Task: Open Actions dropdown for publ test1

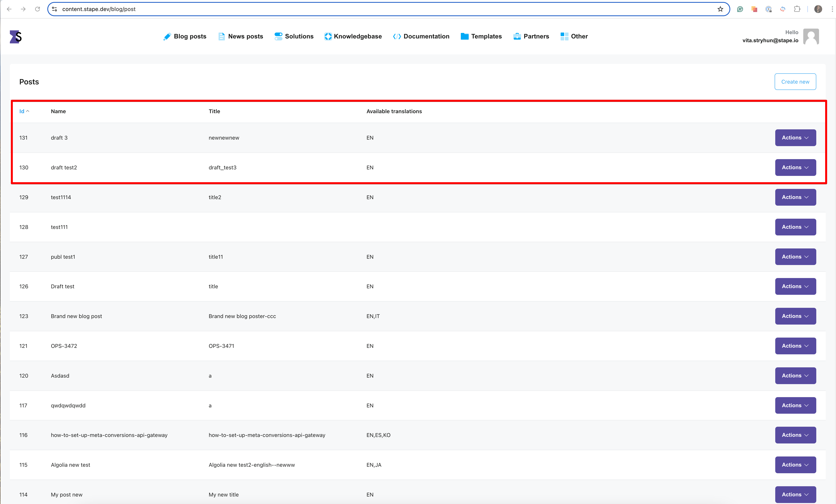Action: (795, 257)
